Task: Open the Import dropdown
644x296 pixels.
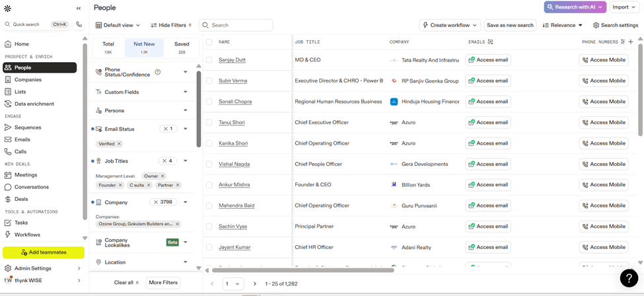Action: click(624, 7)
